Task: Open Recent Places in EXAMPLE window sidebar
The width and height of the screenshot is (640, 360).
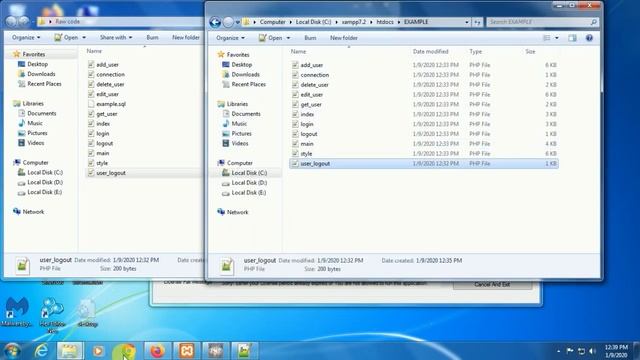Action: pos(249,84)
